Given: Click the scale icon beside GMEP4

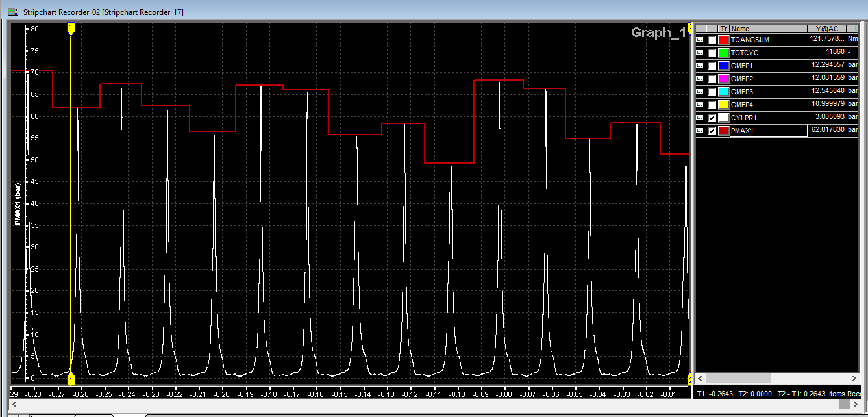Looking at the screenshot, I should click(x=700, y=105).
